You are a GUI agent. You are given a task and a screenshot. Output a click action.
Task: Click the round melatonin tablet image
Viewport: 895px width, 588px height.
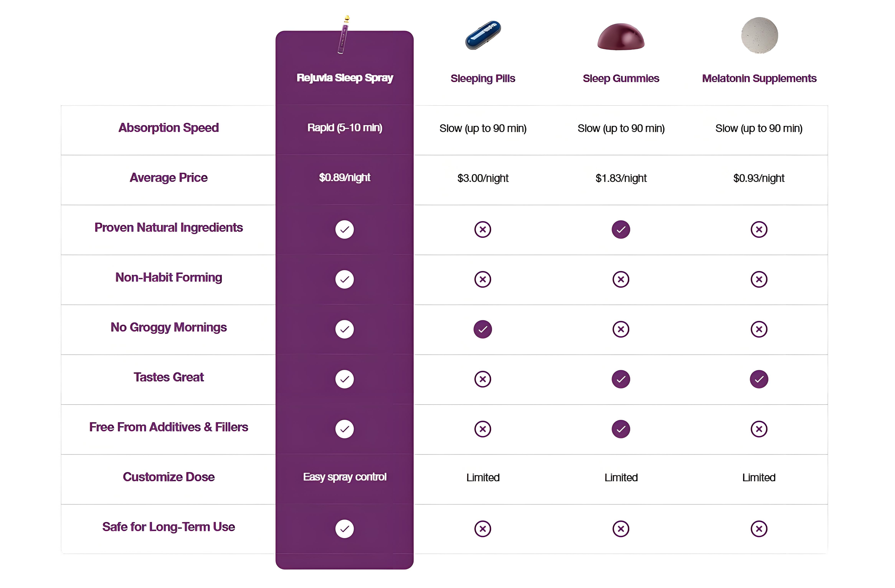coord(759,35)
